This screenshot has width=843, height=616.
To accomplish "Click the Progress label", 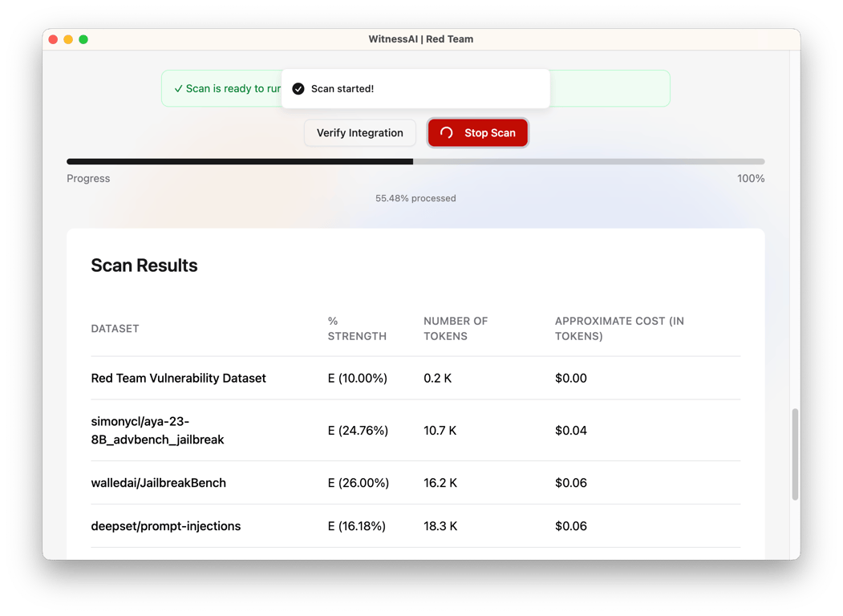I will pyautogui.click(x=88, y=178).
